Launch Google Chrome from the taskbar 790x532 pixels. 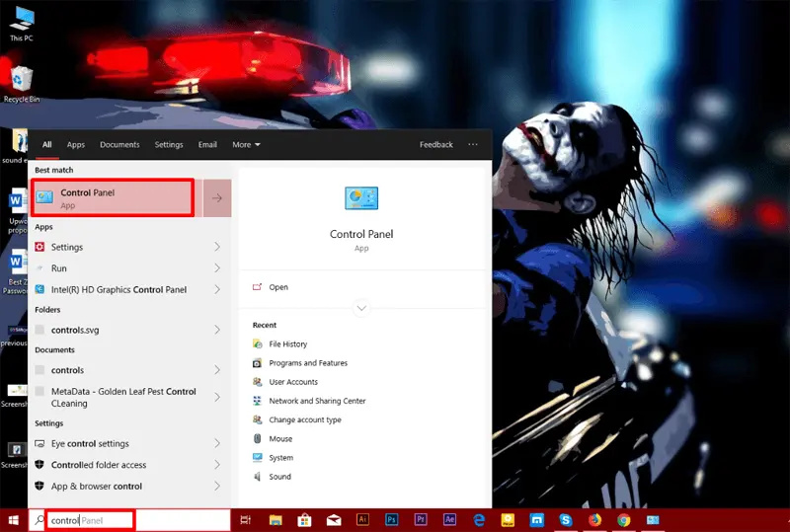[624, 520]
